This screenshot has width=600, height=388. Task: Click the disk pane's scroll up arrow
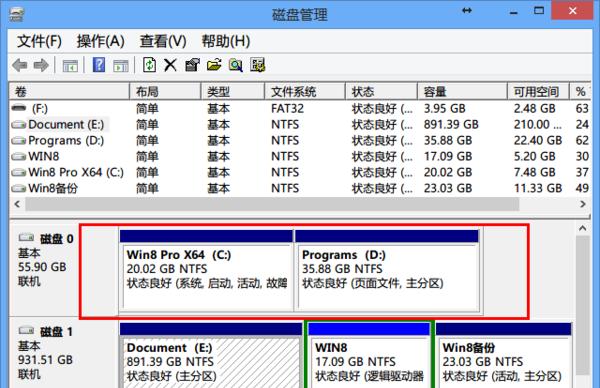[x=582, y=228]
